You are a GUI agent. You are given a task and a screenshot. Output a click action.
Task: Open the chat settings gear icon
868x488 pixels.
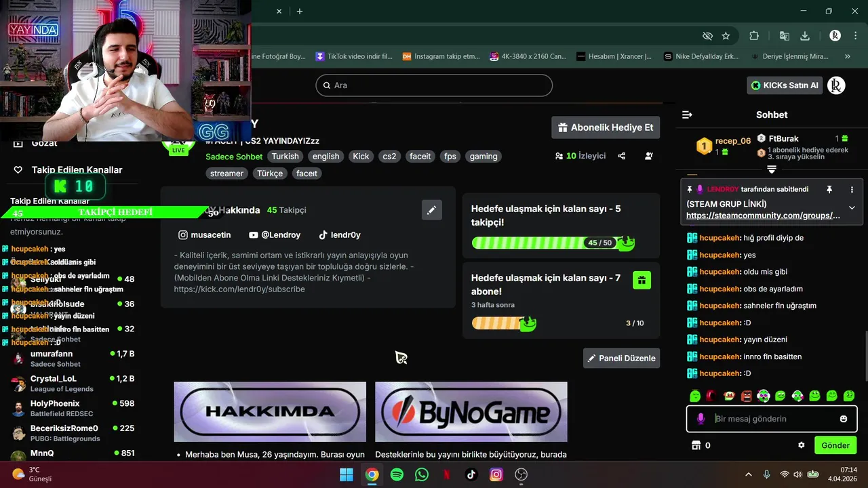(801, 445)
